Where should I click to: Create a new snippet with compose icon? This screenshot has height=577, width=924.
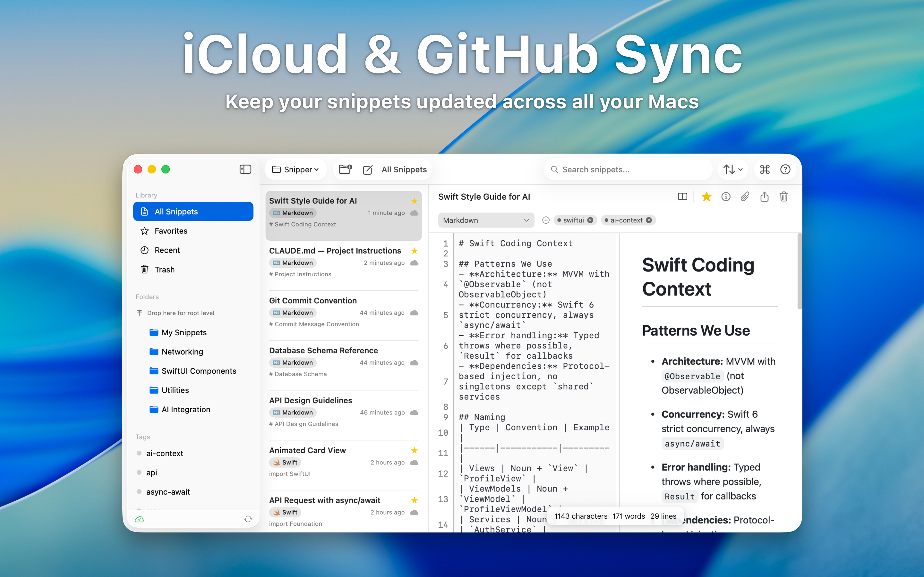(367, 170)
